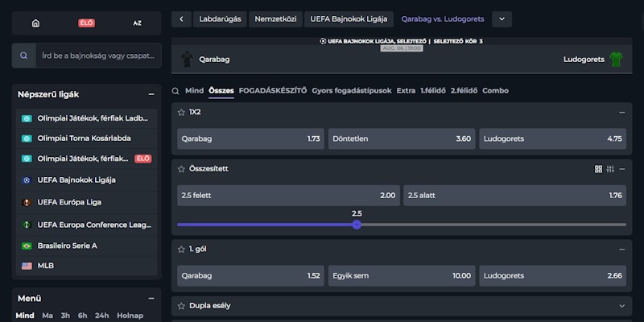Click the Brazil flag icon

27,246
